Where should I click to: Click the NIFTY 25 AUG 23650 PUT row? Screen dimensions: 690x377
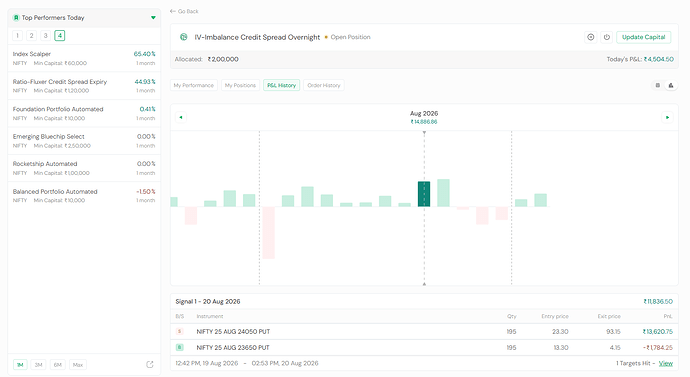424,348
